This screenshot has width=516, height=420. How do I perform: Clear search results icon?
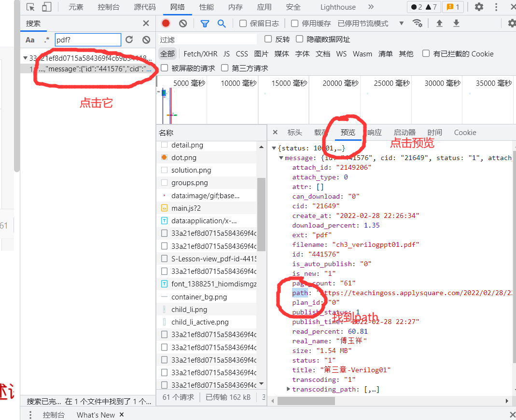[146, 40]
